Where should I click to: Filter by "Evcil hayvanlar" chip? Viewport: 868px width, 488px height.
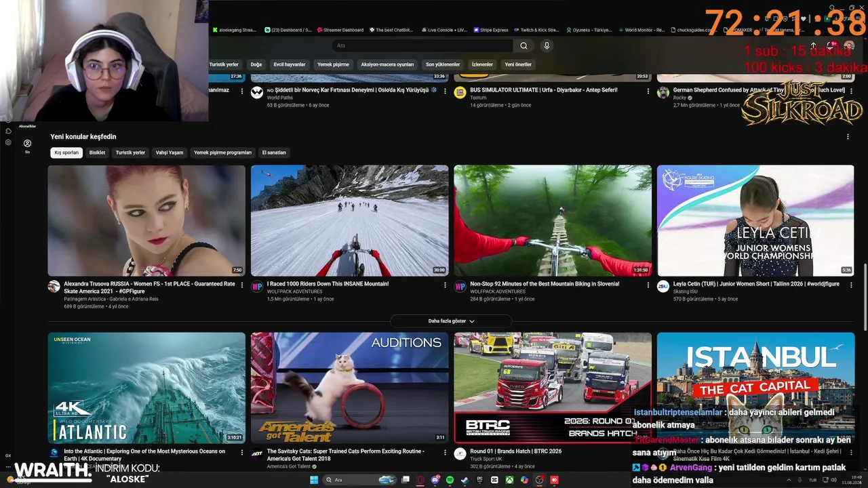(290, 64)
